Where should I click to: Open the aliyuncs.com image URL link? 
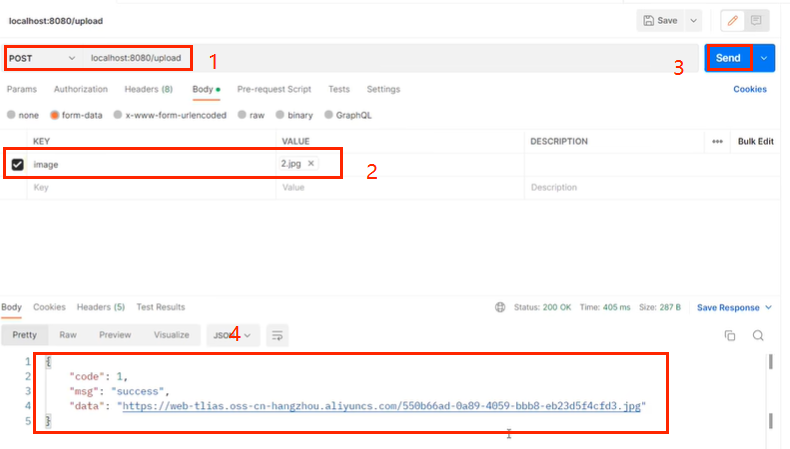pos(381,406)
